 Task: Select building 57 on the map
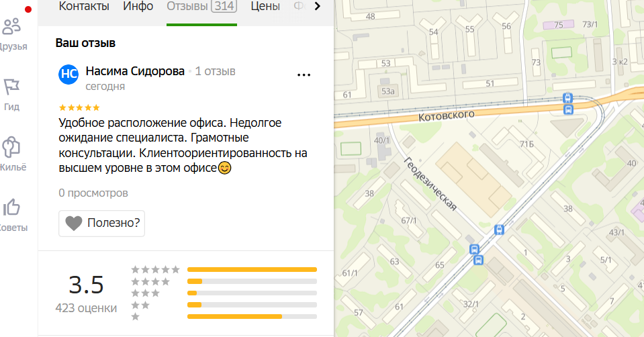coord(359,313)
